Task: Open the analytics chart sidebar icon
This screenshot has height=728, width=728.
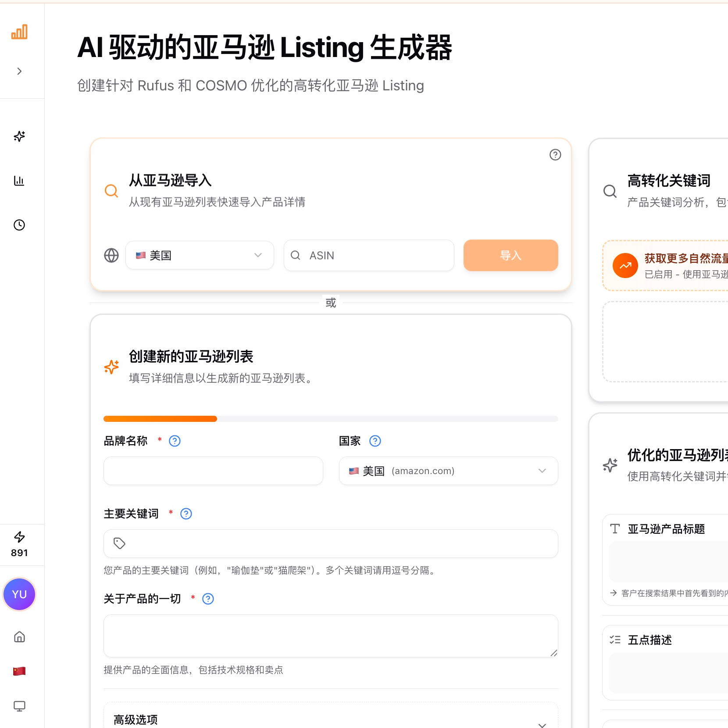Action: pos(19,181)
